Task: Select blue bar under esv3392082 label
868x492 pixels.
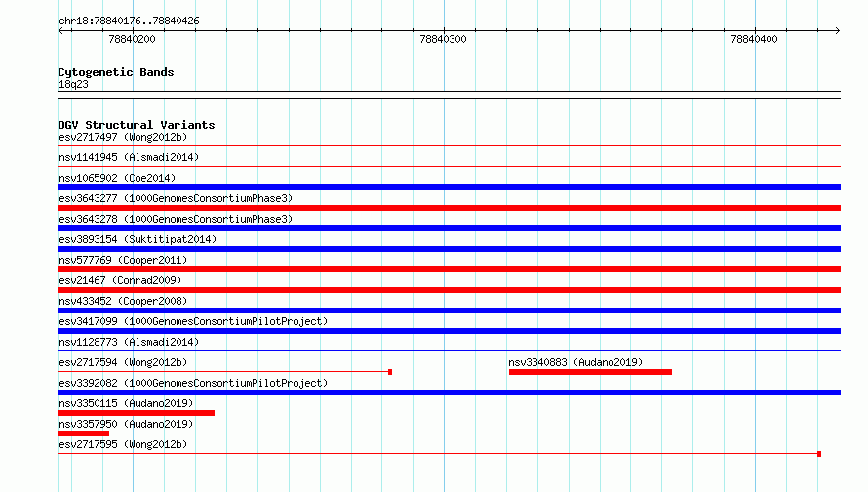Action: click(x=449, y=392)
